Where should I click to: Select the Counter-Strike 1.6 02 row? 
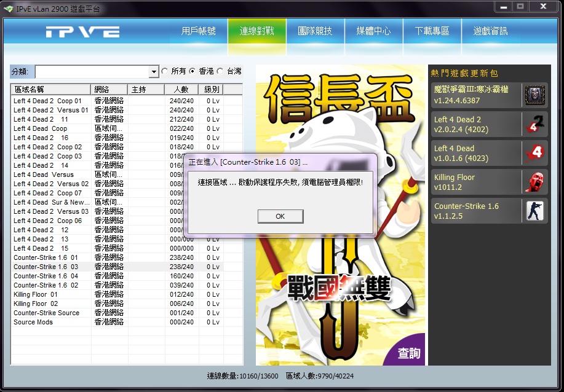point(117,285)
